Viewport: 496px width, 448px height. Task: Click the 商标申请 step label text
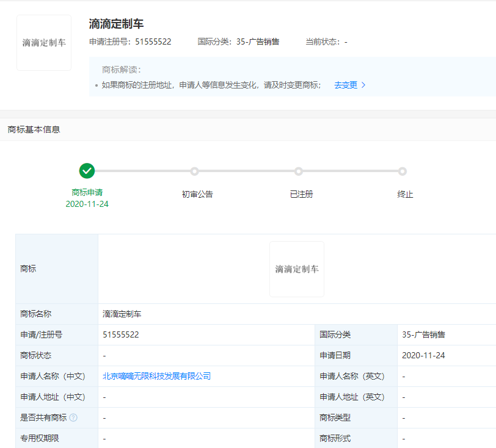87,192
